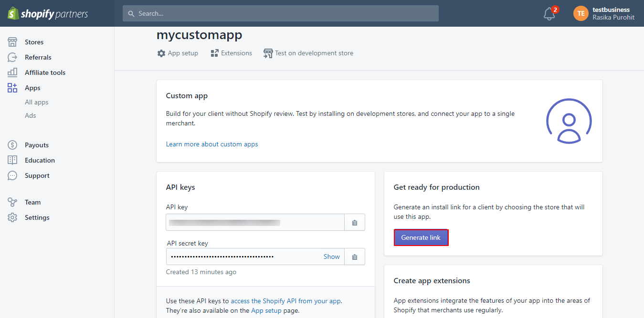Focus the top search field

[281, 13]
